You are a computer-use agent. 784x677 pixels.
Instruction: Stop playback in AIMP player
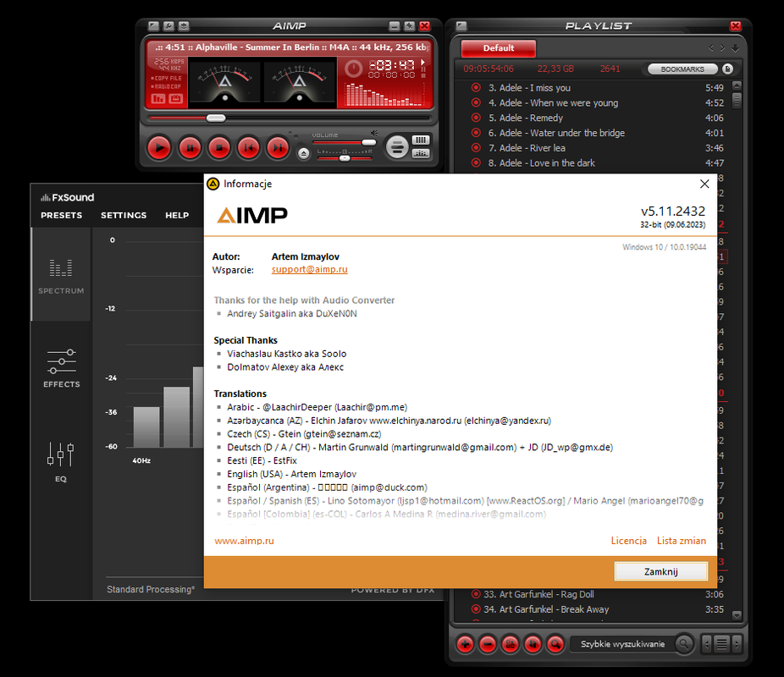click(219, 148)
